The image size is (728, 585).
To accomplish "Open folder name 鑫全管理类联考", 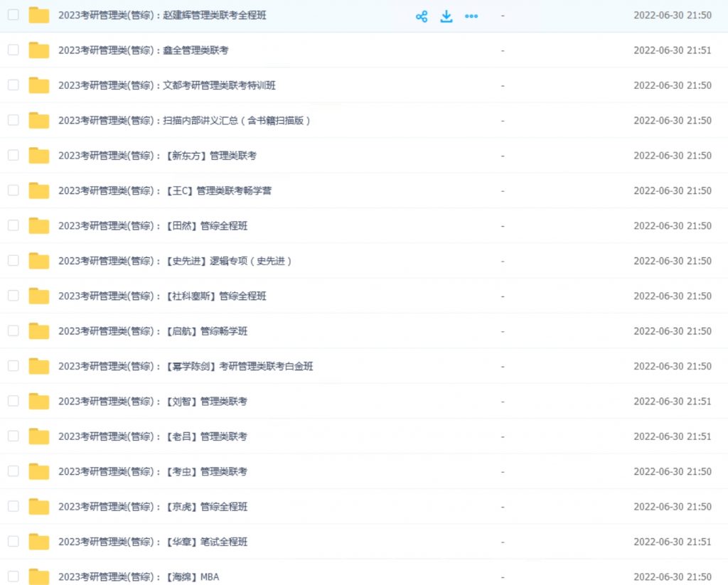I will [x=143, y=50].
